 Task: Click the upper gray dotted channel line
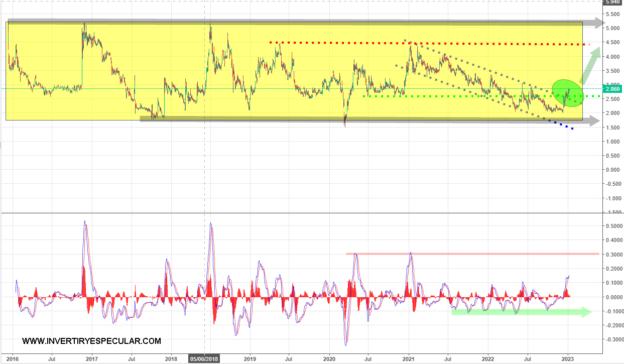coord(477,65)
